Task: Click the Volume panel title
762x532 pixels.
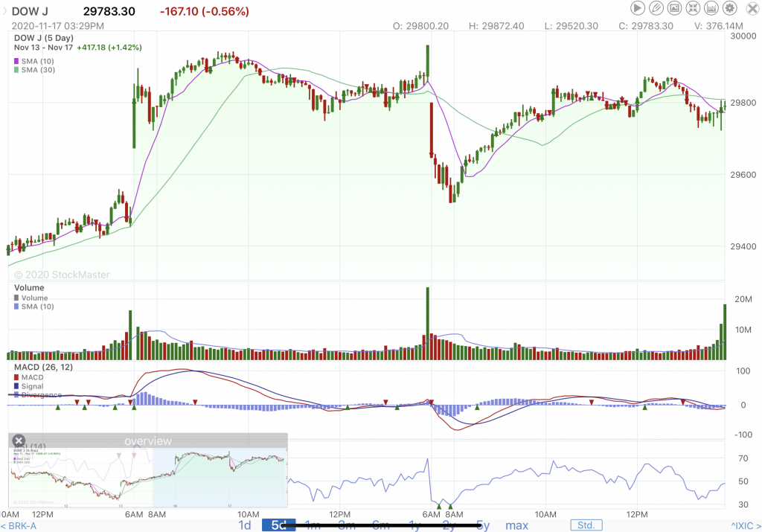Action: click(29, 287)
